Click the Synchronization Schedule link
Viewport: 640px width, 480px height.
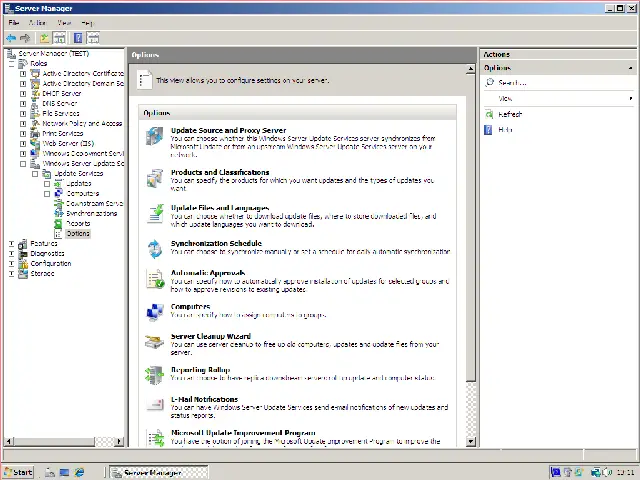coord(216,243)
